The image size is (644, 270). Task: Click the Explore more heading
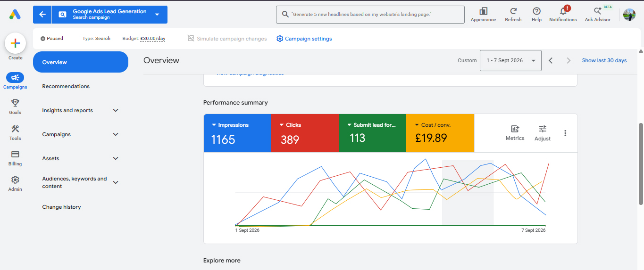coord(222,261)
